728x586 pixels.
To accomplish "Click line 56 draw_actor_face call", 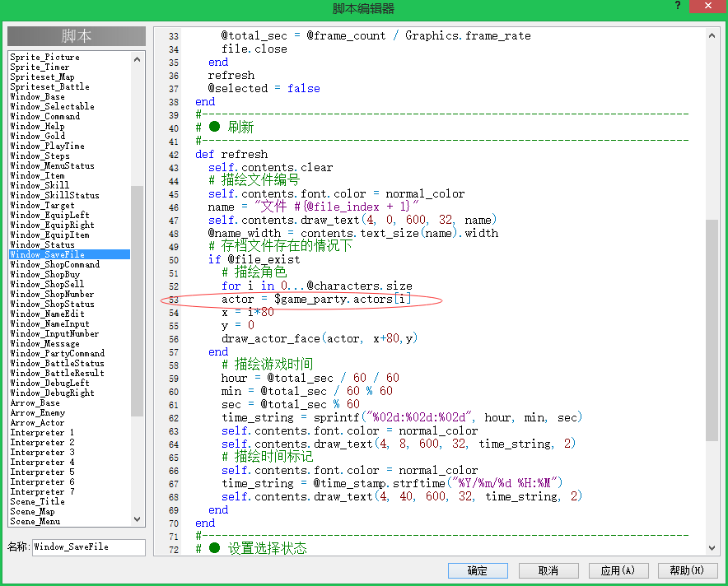I will point(320,339).
